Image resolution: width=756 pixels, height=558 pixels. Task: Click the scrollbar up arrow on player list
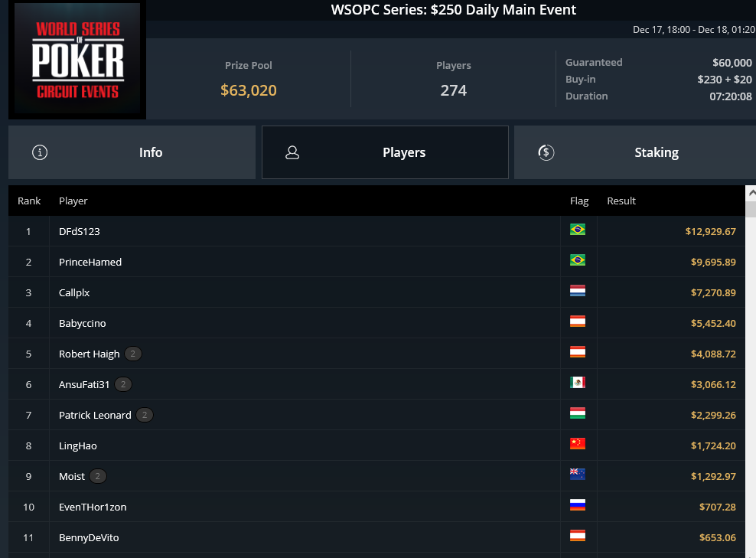coord(751,193)
